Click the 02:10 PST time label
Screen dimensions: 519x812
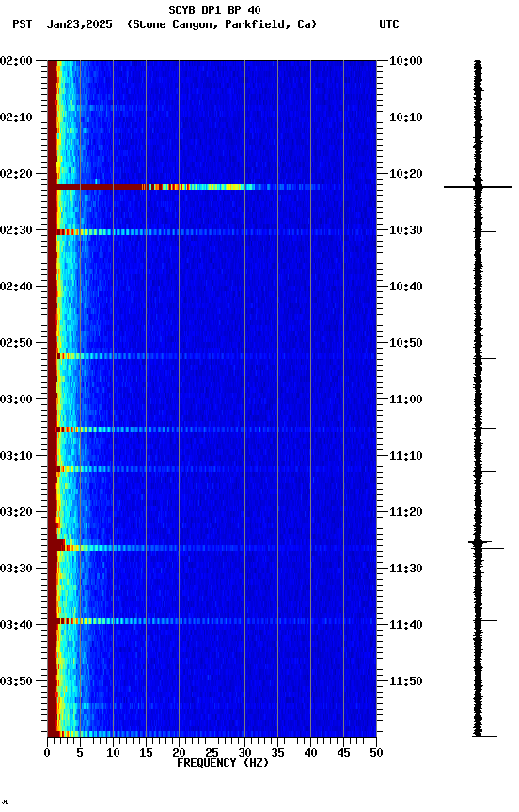[16, 117]
